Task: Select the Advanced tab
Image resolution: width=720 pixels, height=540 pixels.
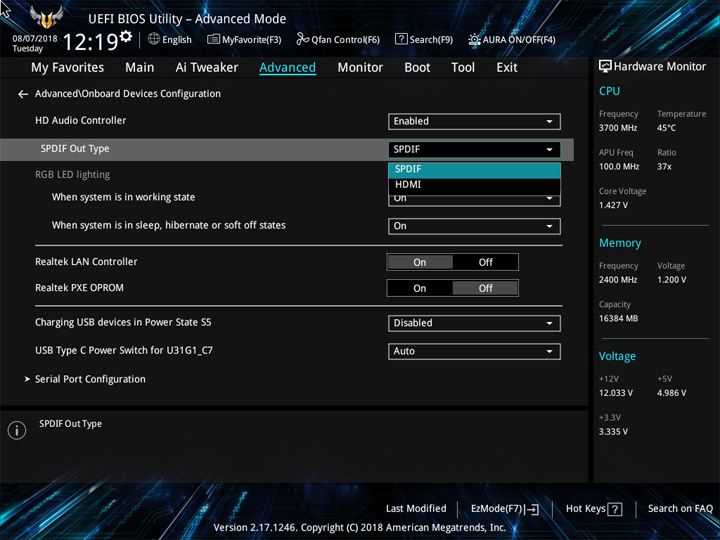Action: (x=287, y=68)
